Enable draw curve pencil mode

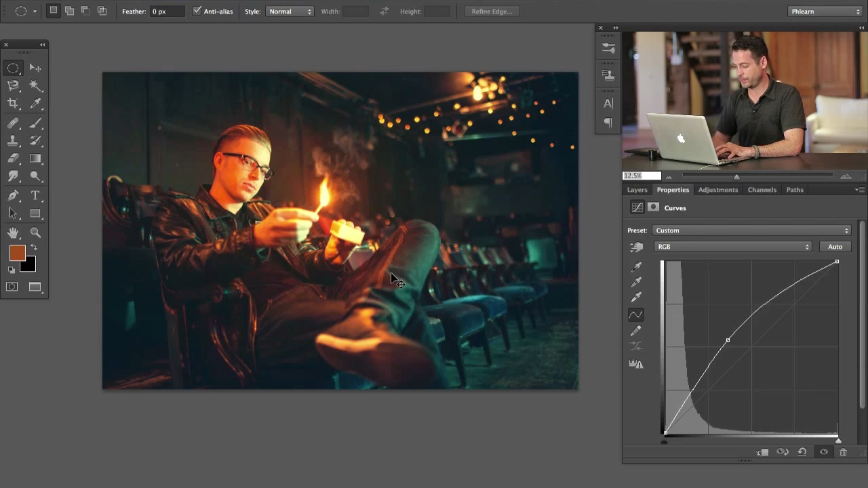[x=636, y=331]
